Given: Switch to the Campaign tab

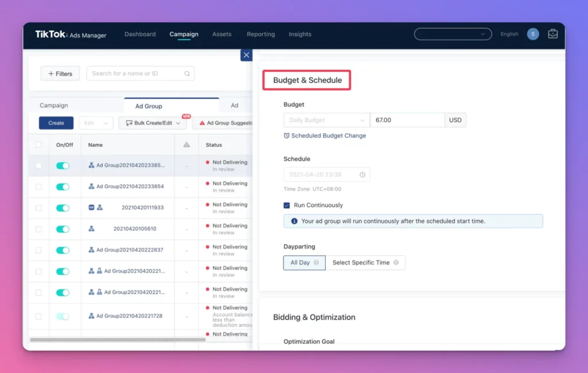Looking at the screenshot, I should click(54, 106).
